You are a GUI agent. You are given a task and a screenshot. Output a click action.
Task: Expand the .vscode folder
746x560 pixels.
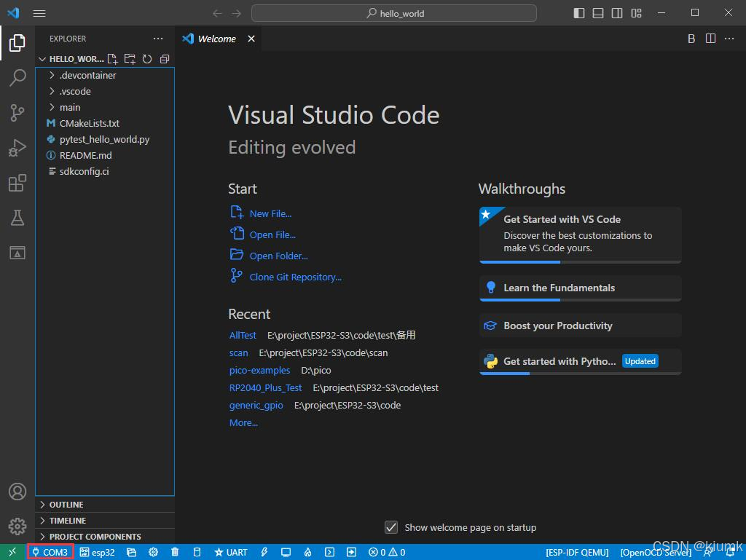pyautogui.click(x=105, y=91)
